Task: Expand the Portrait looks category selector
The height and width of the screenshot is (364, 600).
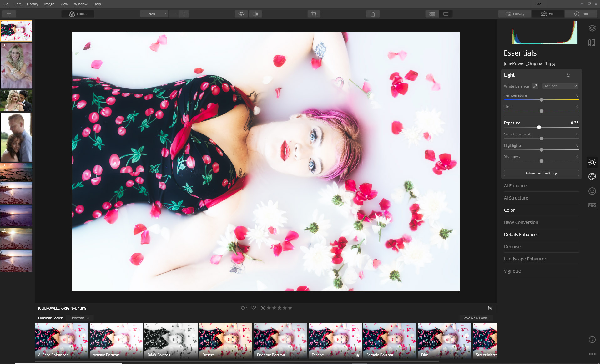Action: [x=80, y=318]
